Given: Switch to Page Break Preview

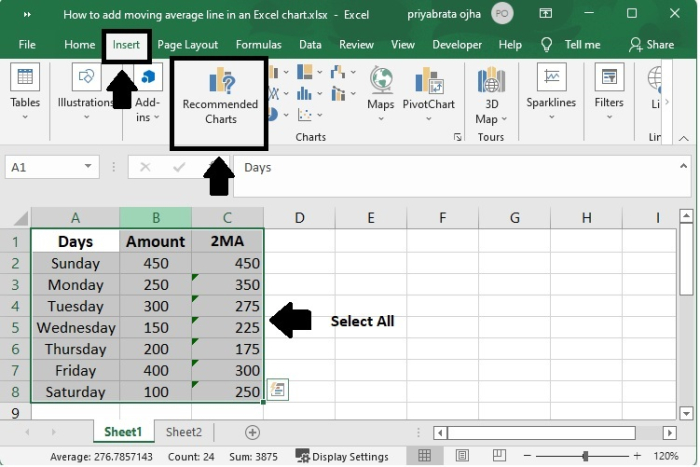Looking at the screenshot, I should coord(499,455).
